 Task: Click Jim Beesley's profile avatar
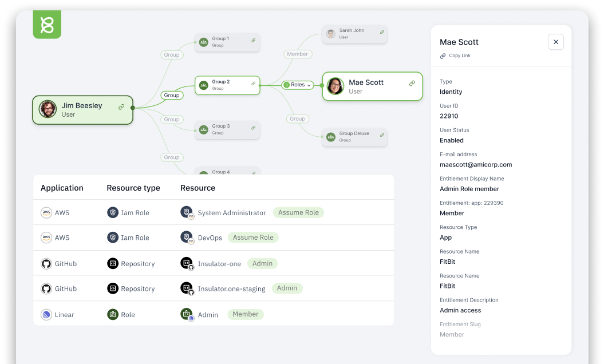tap(48, 109)
